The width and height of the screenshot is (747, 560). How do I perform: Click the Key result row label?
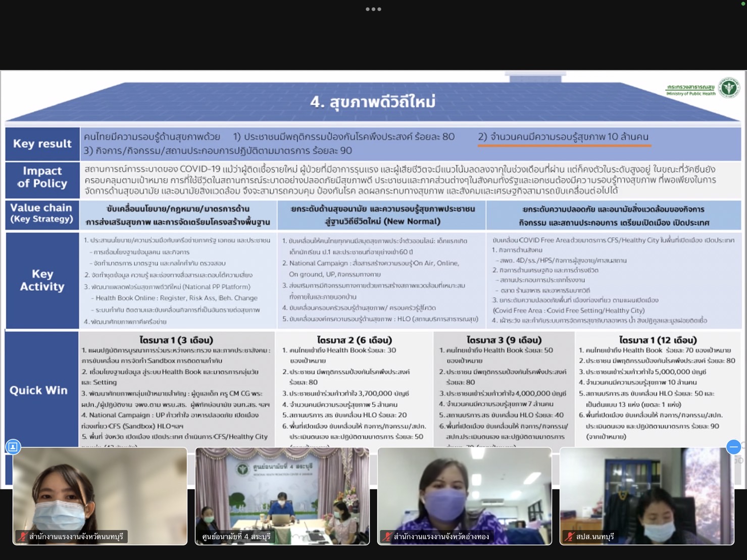tap(42, 144)
